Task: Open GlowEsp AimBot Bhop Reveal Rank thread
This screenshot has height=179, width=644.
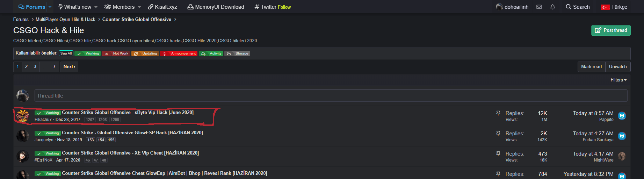Action: [x=165, y=173]
